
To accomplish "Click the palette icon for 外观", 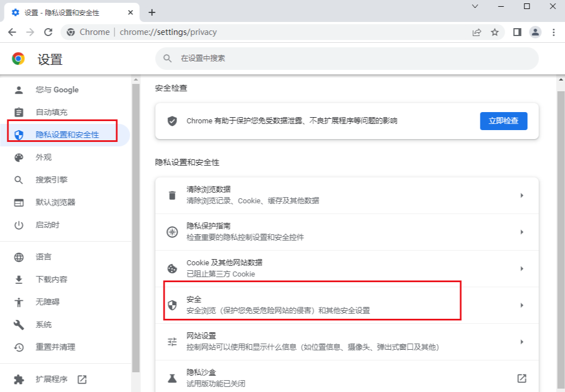I will (19, 158).
